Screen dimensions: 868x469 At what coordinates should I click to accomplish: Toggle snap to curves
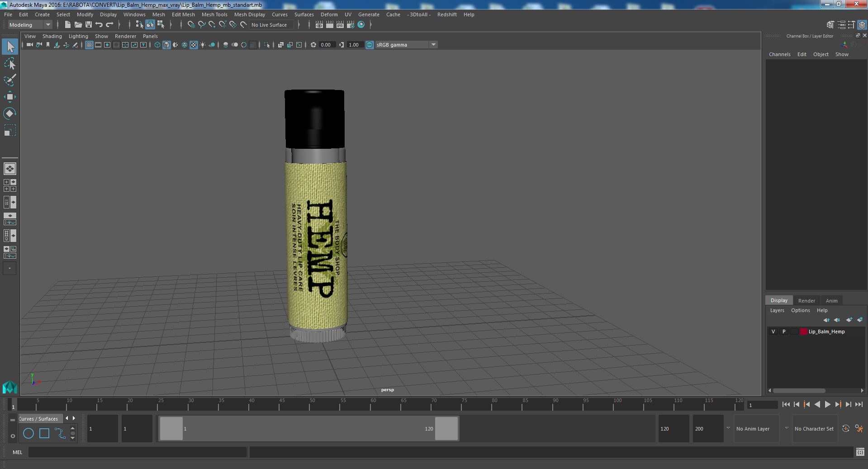pos(201,25)
